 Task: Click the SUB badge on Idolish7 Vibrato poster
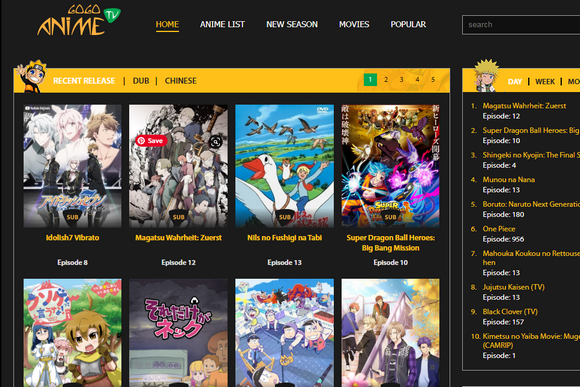point(72,217)
